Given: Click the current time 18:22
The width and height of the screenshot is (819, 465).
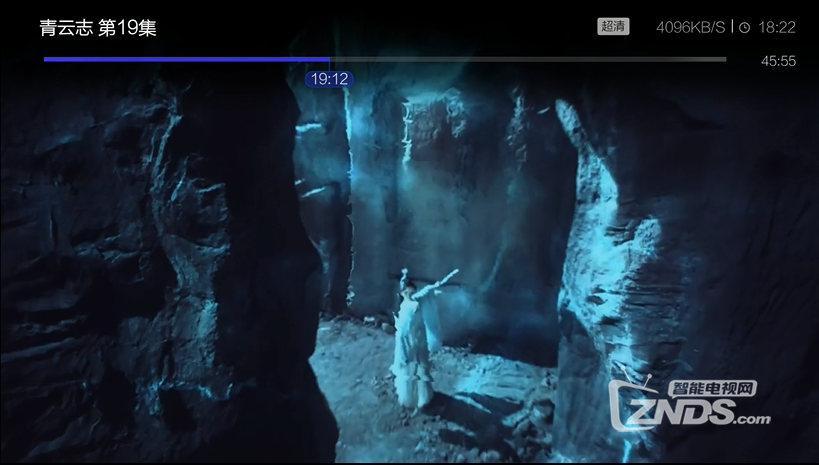Looking at the screenshot, I should pos(777,27).
